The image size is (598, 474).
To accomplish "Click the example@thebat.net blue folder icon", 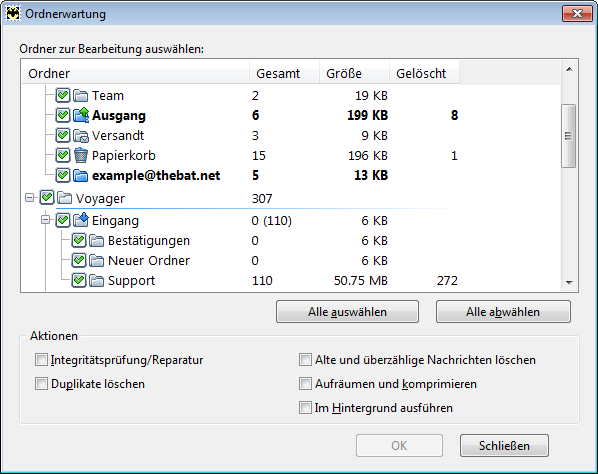I will [x=81, y=175].
